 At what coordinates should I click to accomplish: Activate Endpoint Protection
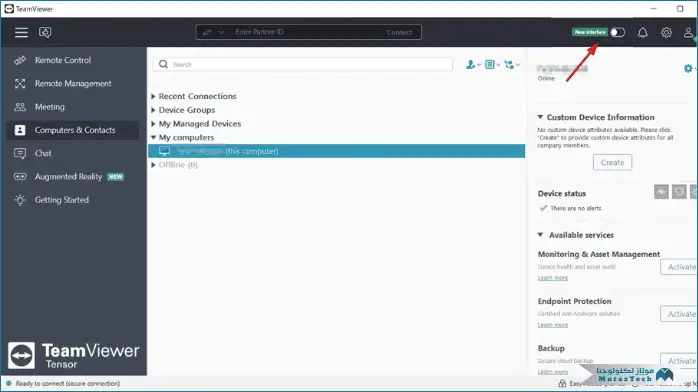(679, 314)
